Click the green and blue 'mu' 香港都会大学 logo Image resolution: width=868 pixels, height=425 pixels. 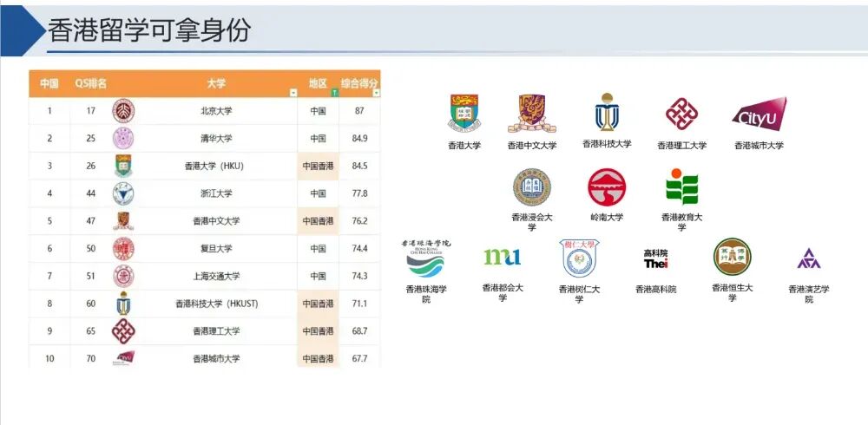click(x=502, y=257)
